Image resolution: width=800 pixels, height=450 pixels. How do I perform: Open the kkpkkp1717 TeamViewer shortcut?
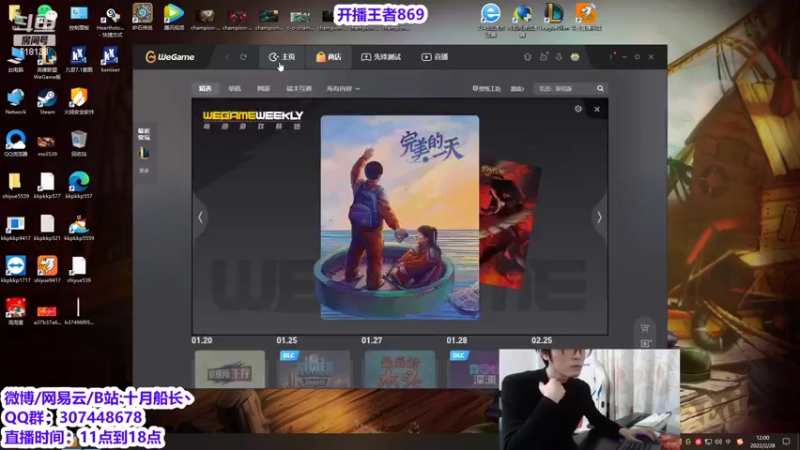coord(16,269)
